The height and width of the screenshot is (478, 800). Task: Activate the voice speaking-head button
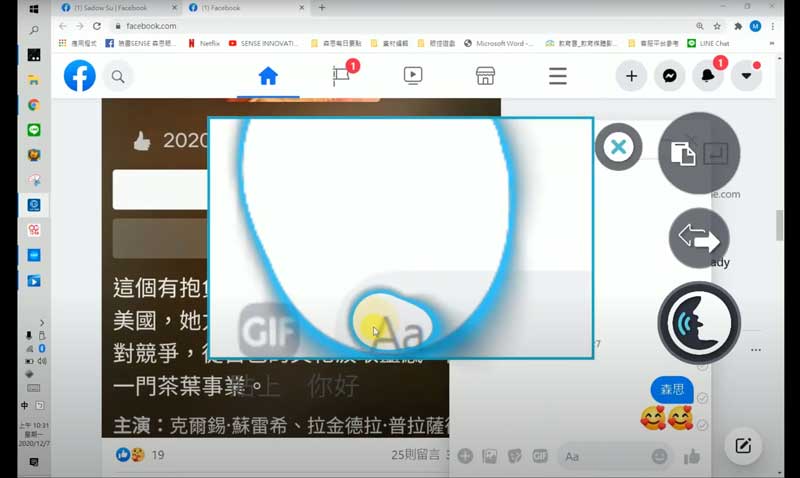699,323
